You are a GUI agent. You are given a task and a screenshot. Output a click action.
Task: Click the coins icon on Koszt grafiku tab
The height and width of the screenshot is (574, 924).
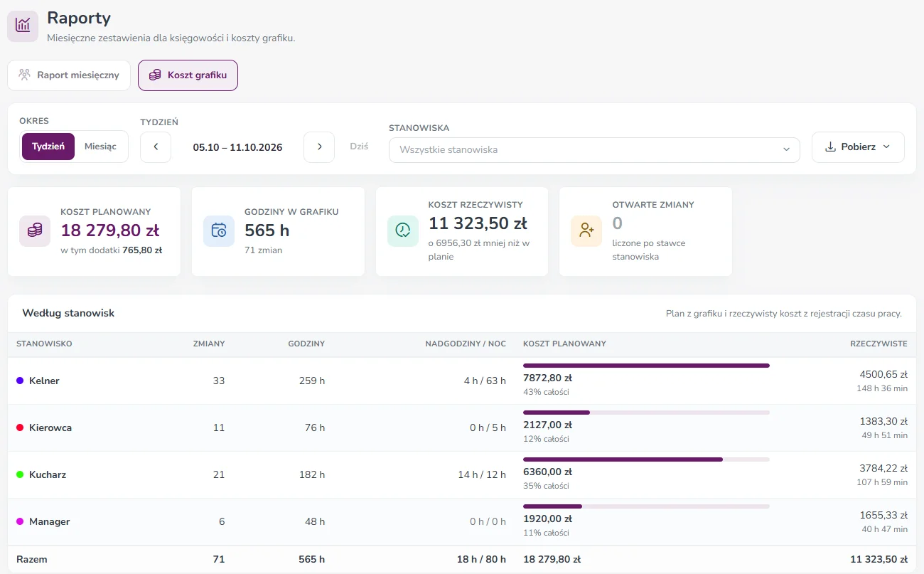click(155, 75)
